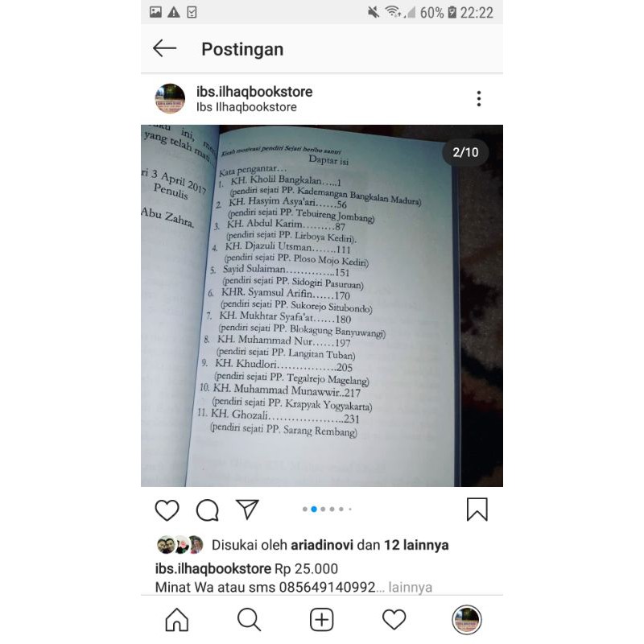The height and width of the screenshot is (644, 644).
Task: Share post via paper plane icon
Action: click(x=247, y=510)
